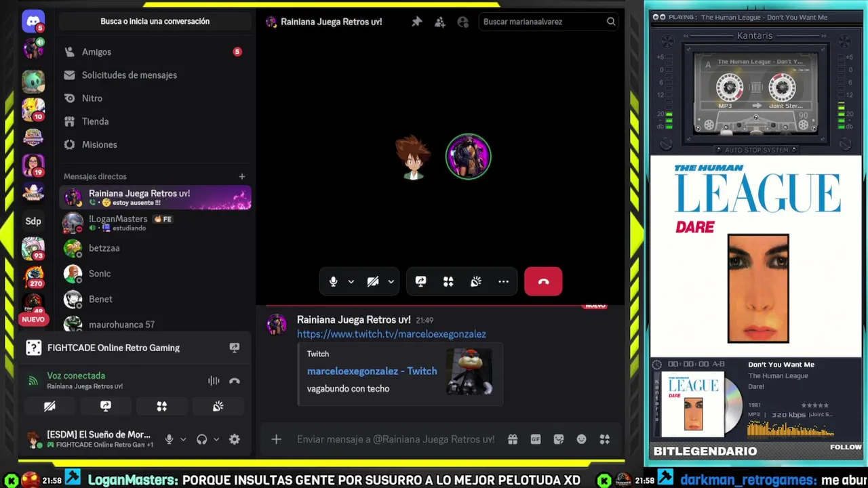Click Rainiana Juega Retros message username

pyautogui.click(x=354, y=320)
